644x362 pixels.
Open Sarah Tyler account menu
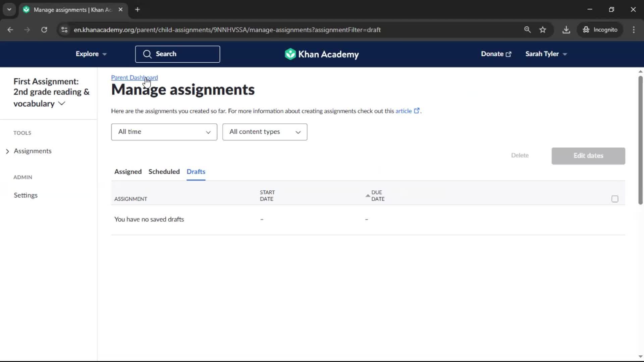coord(546,54)
